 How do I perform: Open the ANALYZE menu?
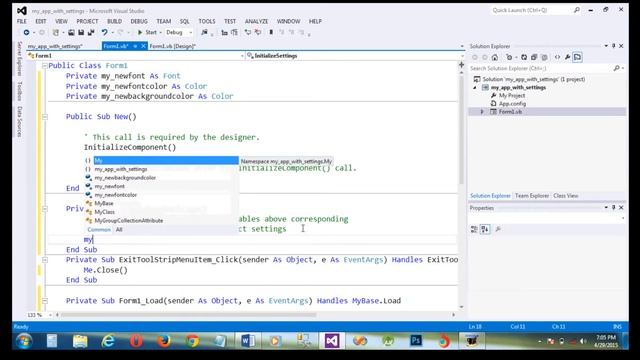coord(256,21)
